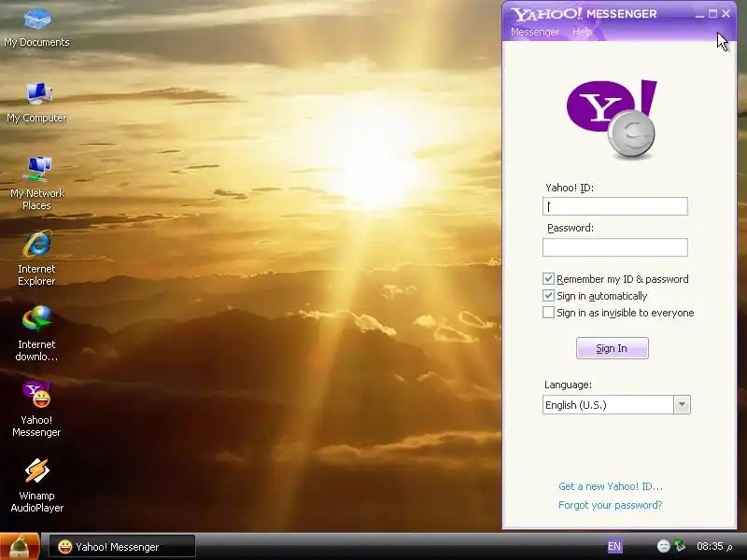Click the green tray icon beside the clock
The image size is (747, 560).
click(x=680, y=546)
